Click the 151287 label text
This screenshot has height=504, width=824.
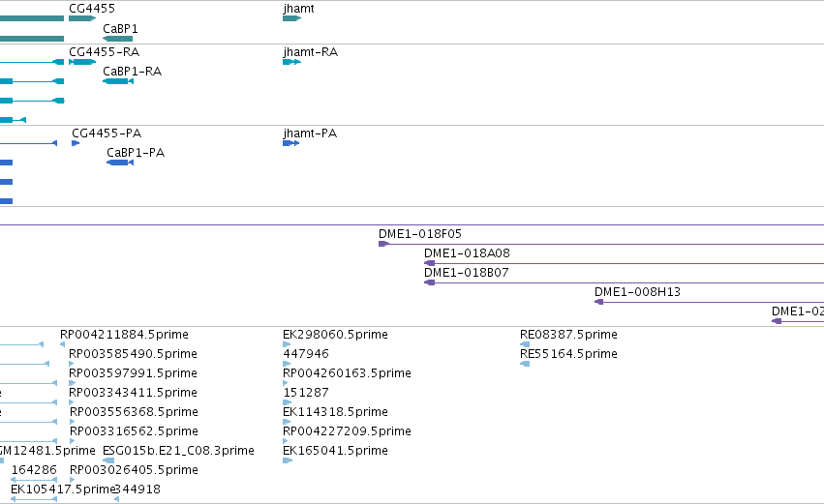point(306,393)
